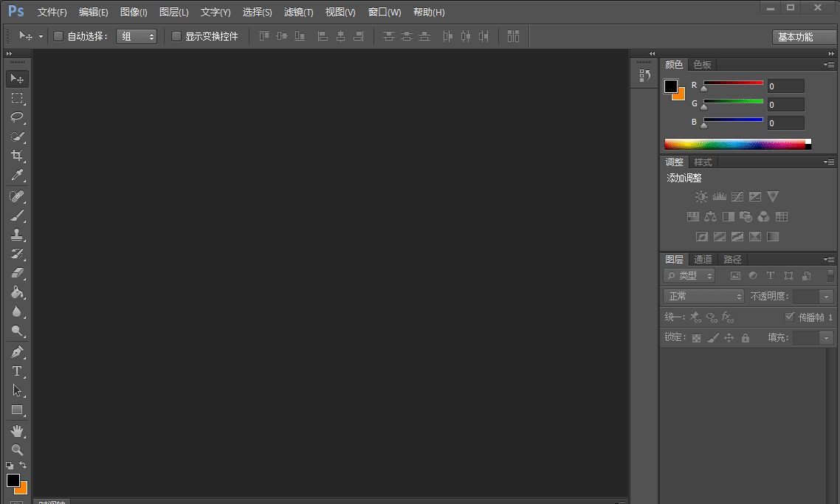Select the Clone Stamp tool
The image size is (840, 504).
click(17, 235)
